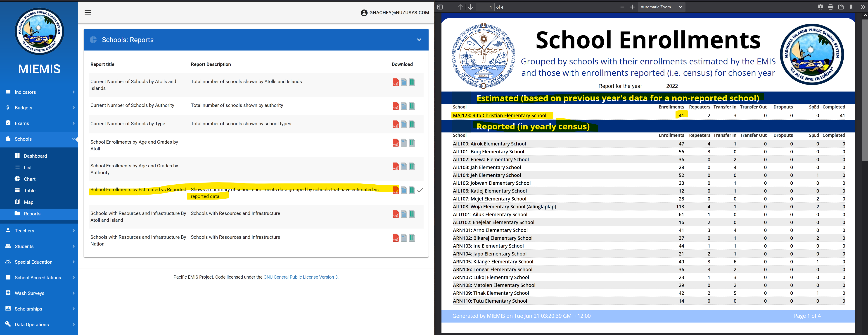868x335 pixels.
Task: Save the PDF document
Action: 841,7
